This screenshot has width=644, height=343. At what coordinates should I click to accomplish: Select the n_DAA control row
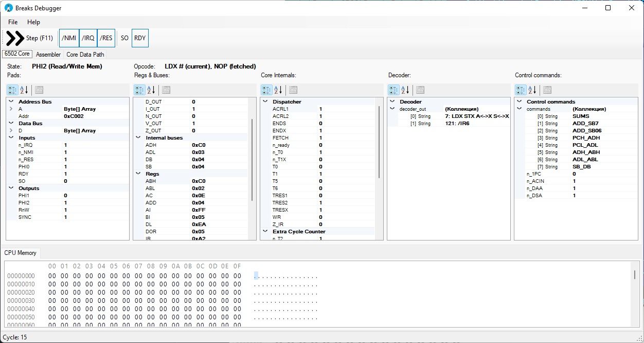[x=576, y=188]
